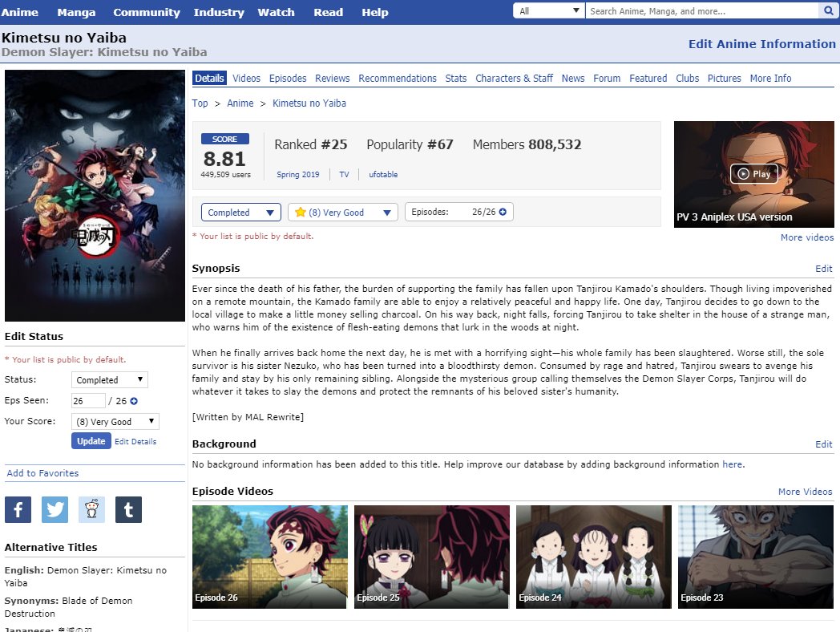Open the Stats tab
The height and width of the screenshot is (632, 840).
coord(456,79)
